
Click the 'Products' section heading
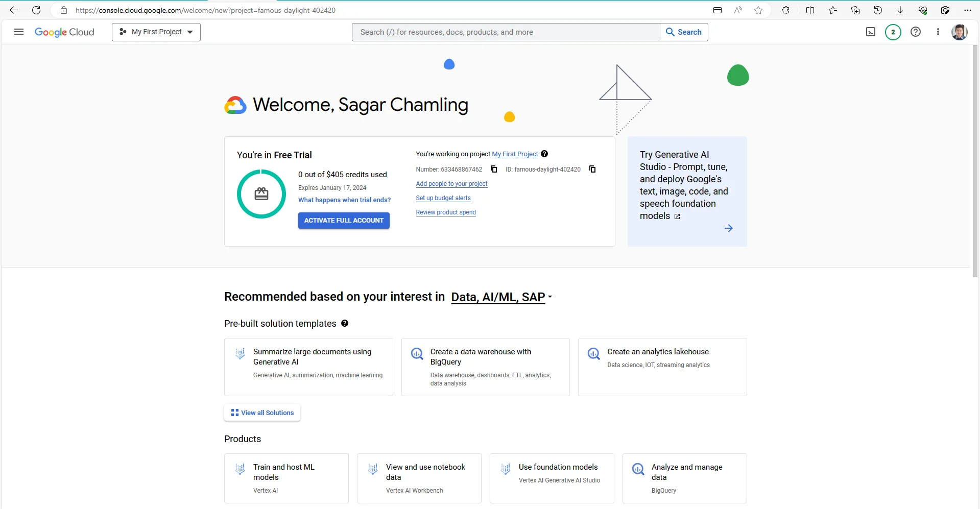tap(243, 439)
